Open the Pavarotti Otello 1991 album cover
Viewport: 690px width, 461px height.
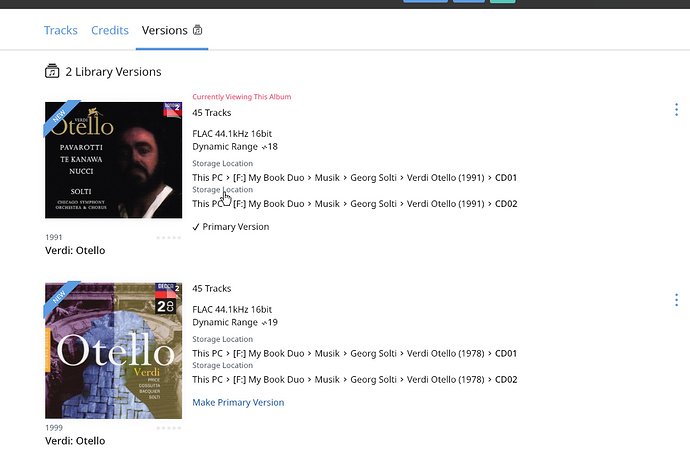click(114, 160)
